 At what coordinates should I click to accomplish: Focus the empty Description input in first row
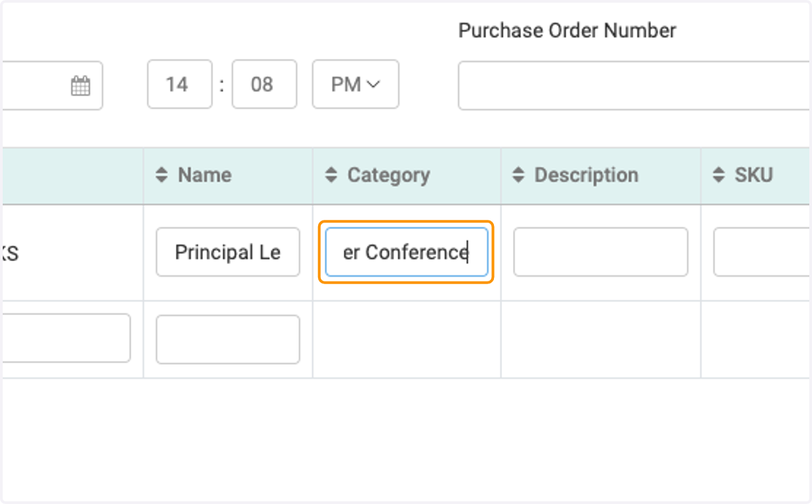601,252
